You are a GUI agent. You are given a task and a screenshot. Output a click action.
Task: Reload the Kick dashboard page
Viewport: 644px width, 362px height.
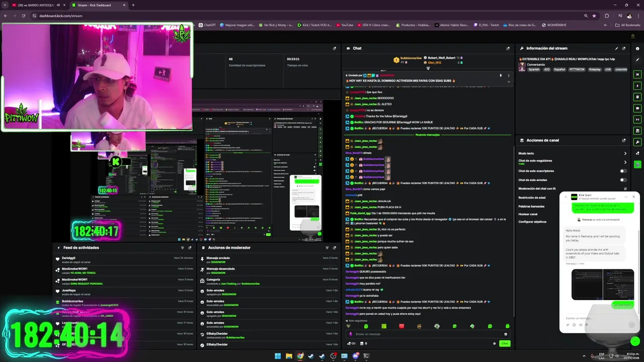pos(23,16)
